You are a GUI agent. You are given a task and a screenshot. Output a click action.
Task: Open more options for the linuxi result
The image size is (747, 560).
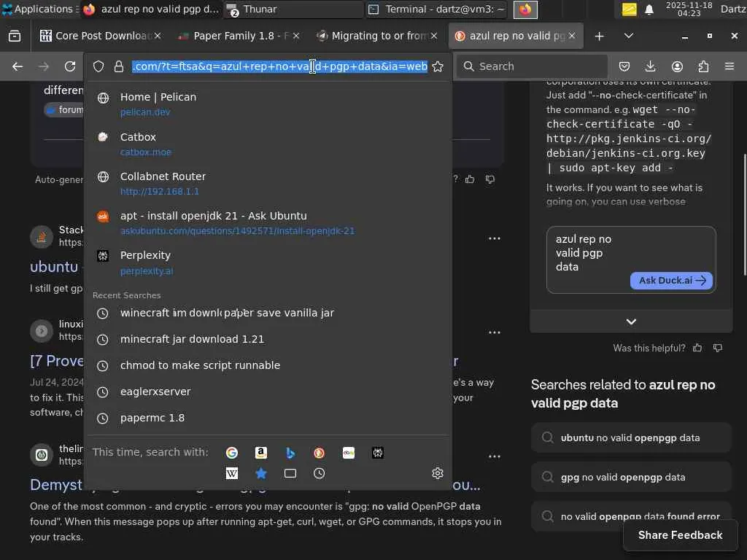click(x=495, y=332)
